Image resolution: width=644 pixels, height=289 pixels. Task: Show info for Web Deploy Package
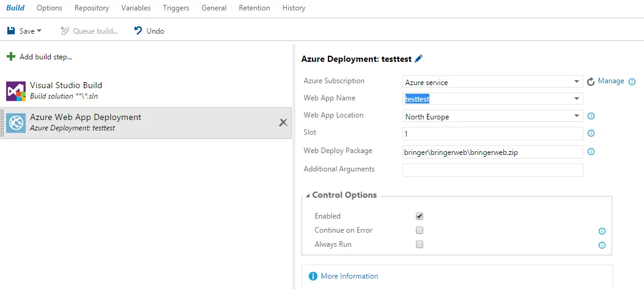click(x=591, y=152)
